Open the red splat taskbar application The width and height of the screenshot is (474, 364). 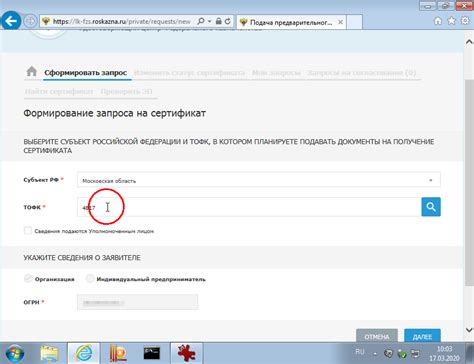click(x=186, y=353)
